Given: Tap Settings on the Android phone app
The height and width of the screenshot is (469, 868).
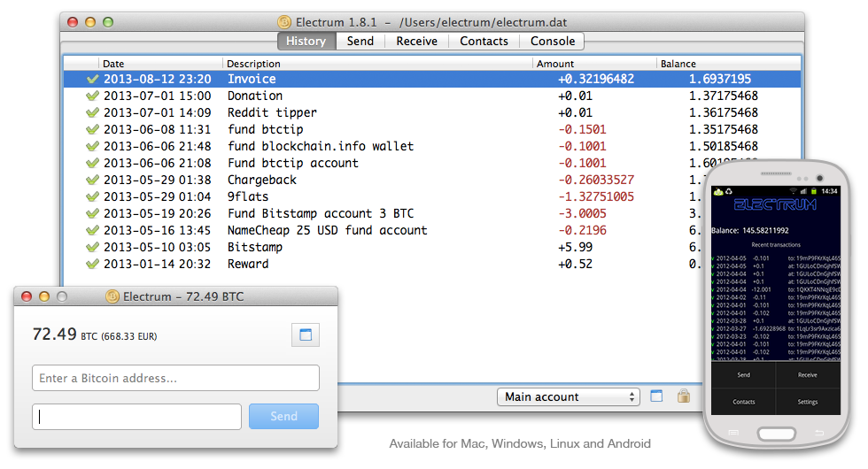Looking at the screenshot, I should click(808, 402).
